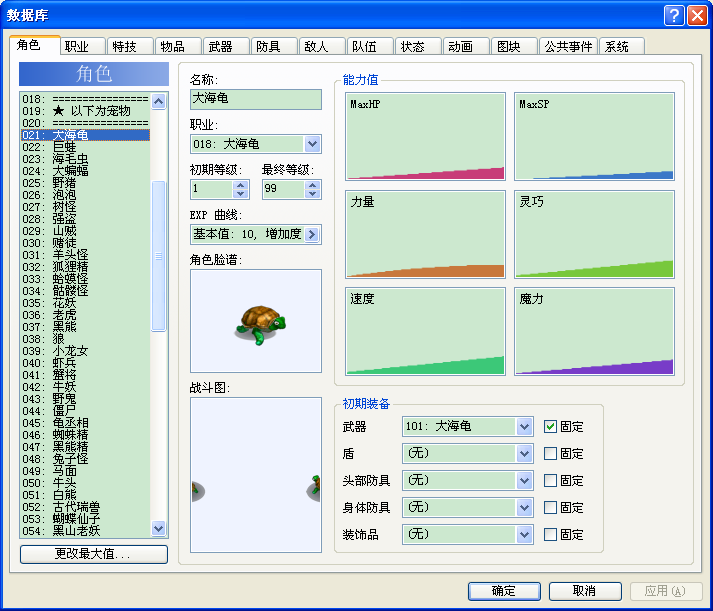Viewport: 713px width, 611px height.
Task: Open the 速度 parameter curve graph
Action: click(x=425, y=331)
